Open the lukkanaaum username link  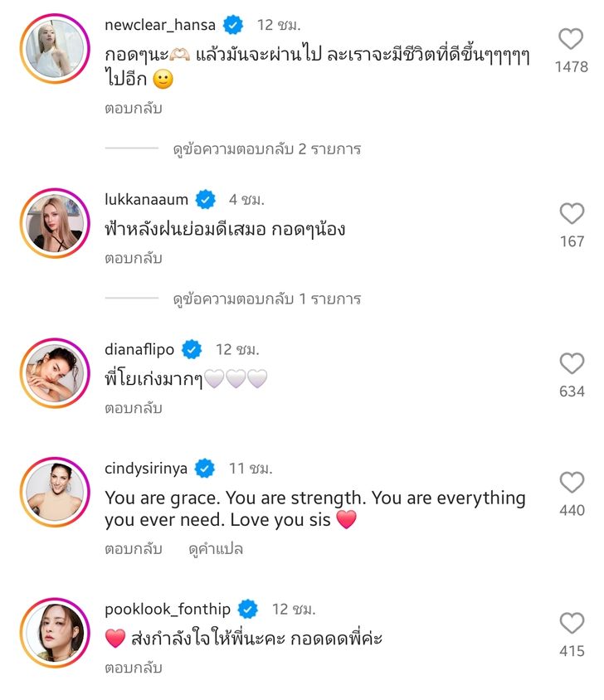click(x=147, y=199)
